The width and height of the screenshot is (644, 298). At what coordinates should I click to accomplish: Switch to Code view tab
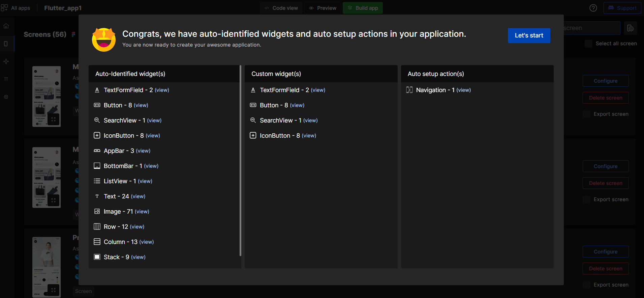(281, 8)
